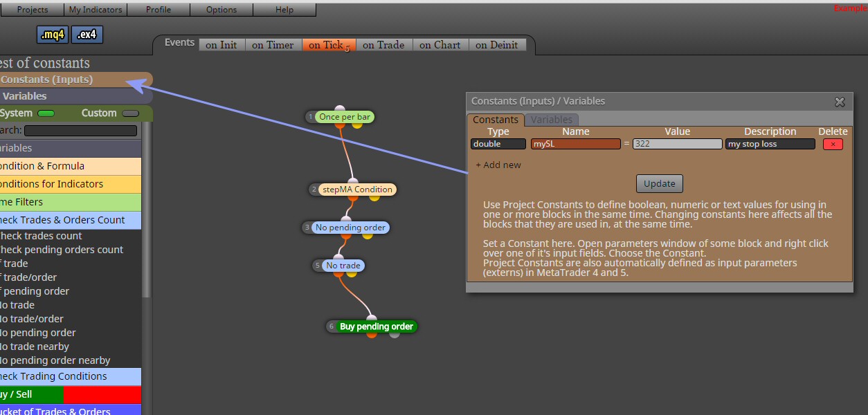Open the Profile menu
Image resolution: width=868 pixels, height=415 pixels.
pos(159,10)
